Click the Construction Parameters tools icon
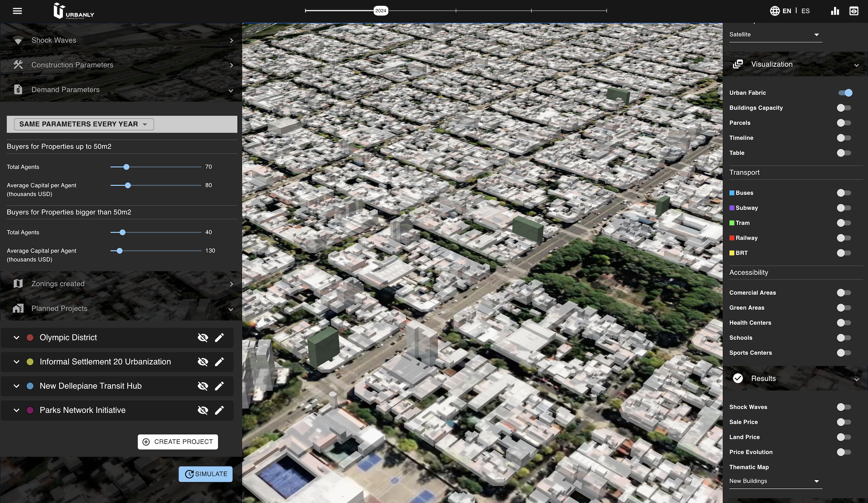This screenshot has width=868, height=503. pos(18,65)
